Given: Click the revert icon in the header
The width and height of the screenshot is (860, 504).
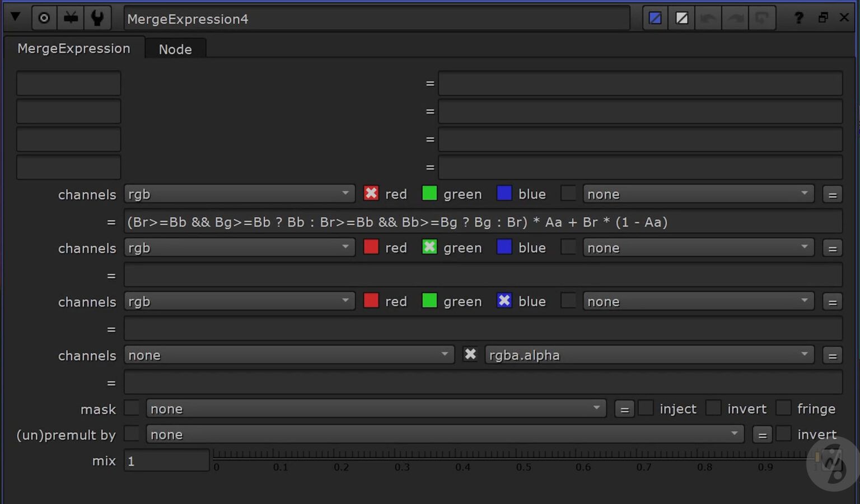Looking at the screenshot, I should (762, 18).
